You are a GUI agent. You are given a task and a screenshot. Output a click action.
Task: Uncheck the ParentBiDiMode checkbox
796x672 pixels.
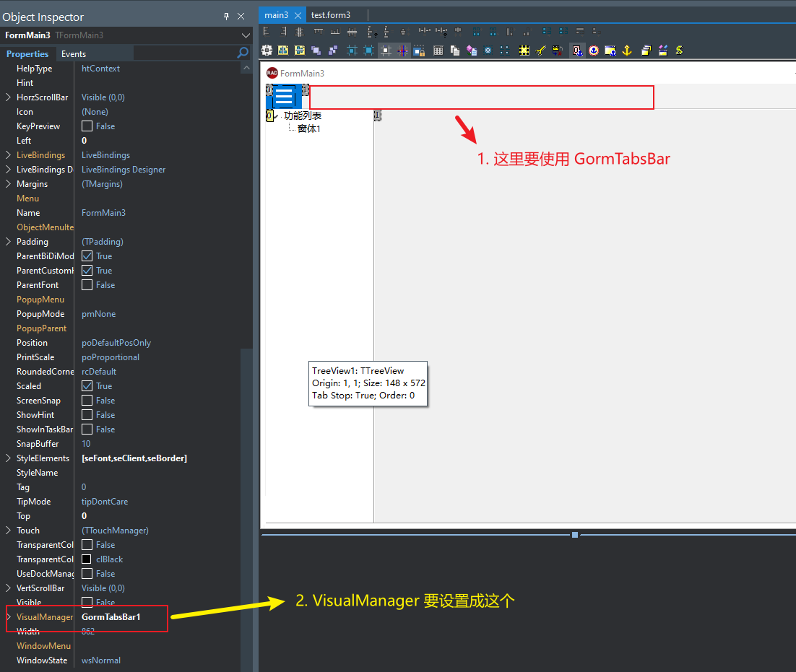(87, 256)
